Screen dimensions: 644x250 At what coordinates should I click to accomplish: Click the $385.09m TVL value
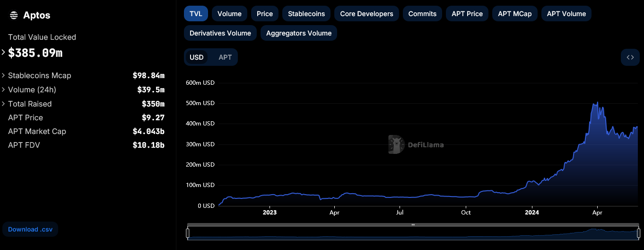[x=35, y=53]
